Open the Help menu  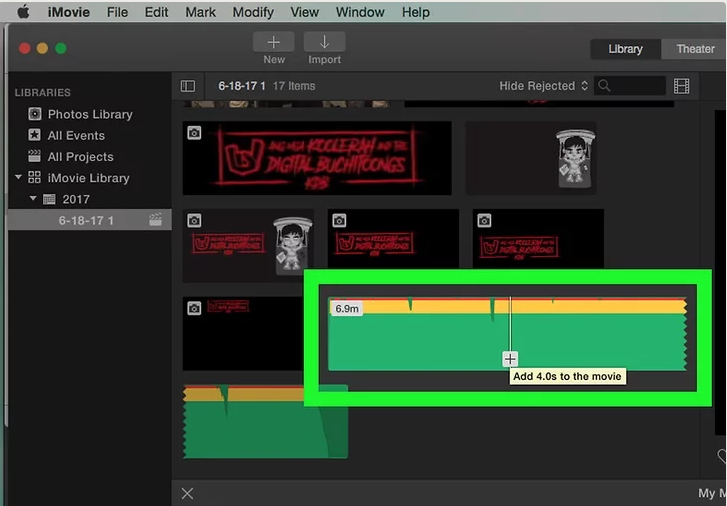415,12
